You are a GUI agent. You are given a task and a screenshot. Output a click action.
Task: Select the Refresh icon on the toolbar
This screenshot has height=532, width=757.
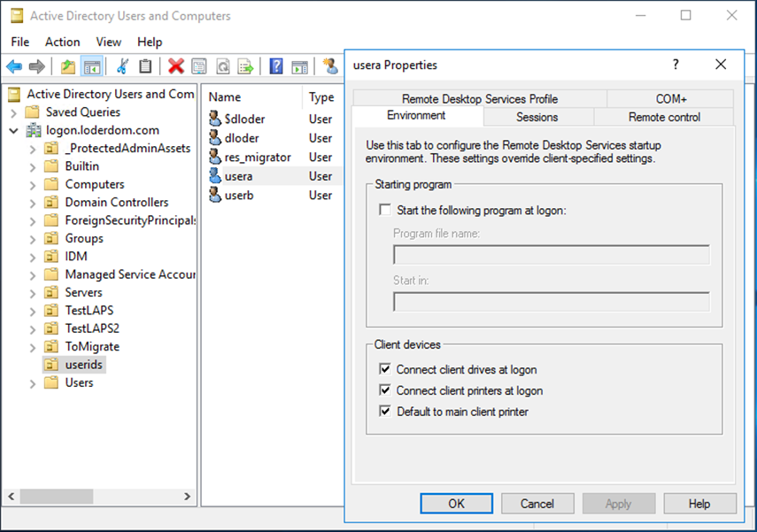[224, 66]
